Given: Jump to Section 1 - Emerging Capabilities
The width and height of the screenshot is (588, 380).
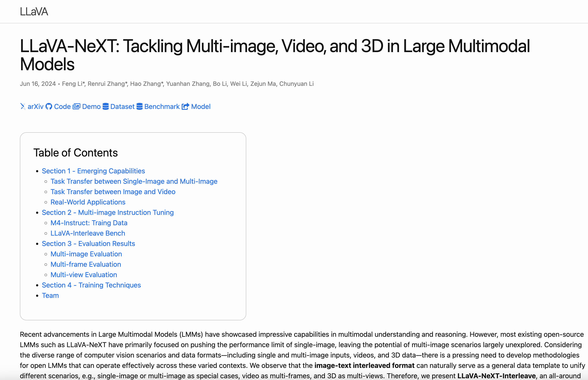Looking at the screenshot, I should pyautogui.click(x=94, y=171).
